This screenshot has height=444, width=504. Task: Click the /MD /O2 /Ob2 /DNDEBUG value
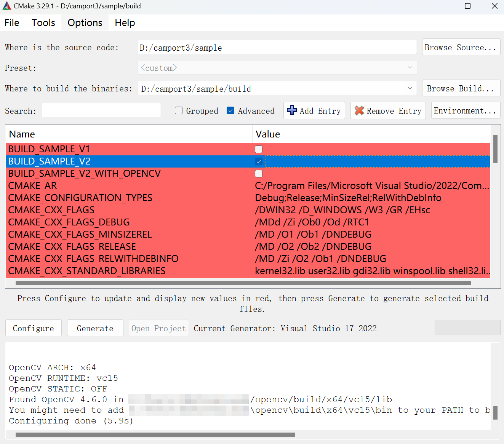point(313,247)
